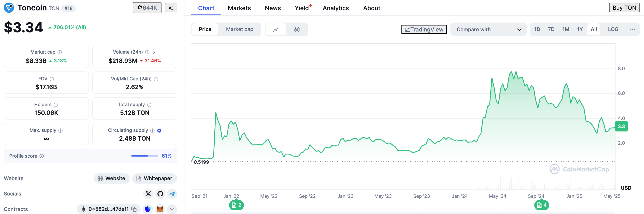The image size is (644, 214).
Task: Open the Whitepaper link
Action: 155,178
